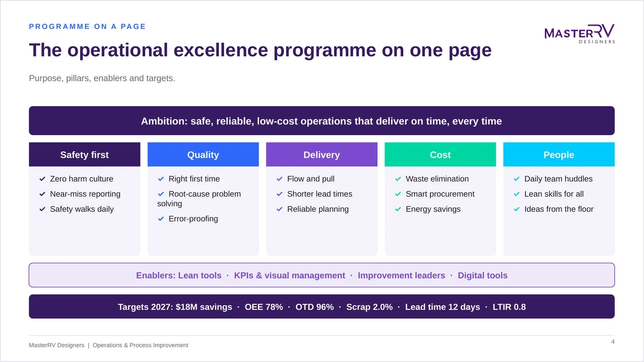This screenshot has width=644, height=362.
Task: Click the checkmark beside Zero harm culture
Action: click(42, 179)
